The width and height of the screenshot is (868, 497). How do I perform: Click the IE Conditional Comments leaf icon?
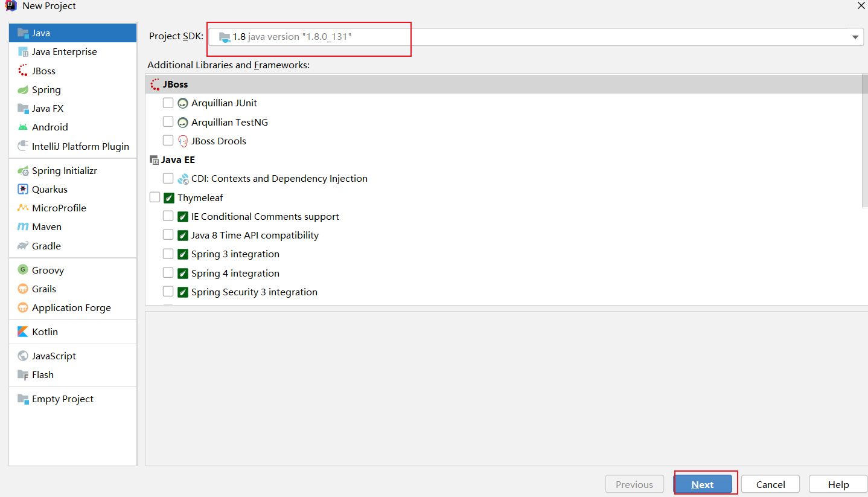(x=183, y=217)
